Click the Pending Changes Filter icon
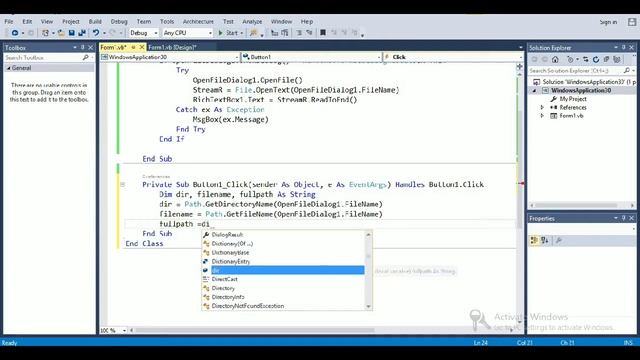Image resolution: width=640 pixels, height=360 pixels. 571,60
